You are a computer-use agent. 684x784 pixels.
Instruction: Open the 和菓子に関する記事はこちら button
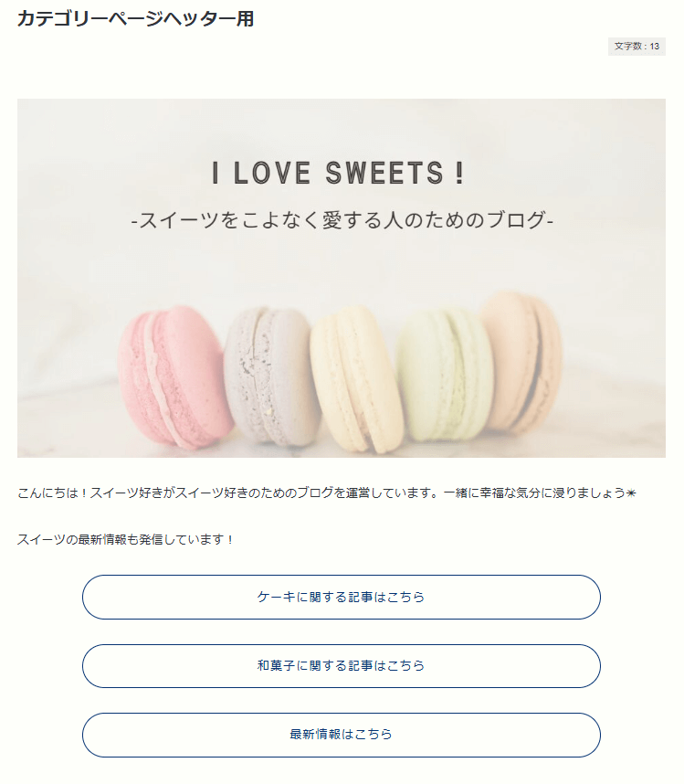click(341, 666)
